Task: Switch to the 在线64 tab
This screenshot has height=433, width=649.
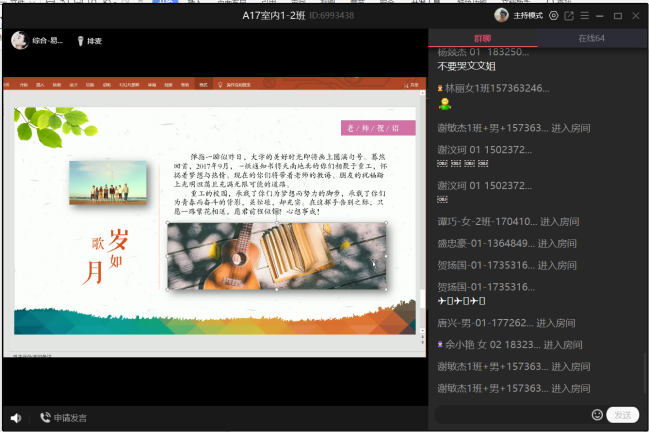Action: (591, 38)
